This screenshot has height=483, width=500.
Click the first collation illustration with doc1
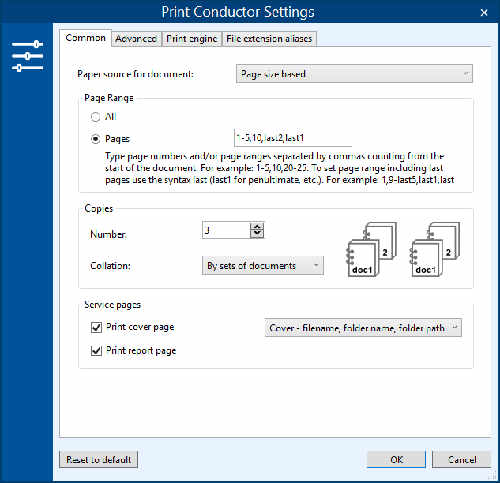point(371,249)
